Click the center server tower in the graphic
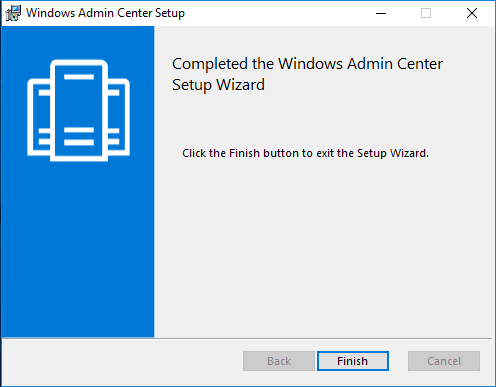The width and height of the screenshot is (496, 387). coord(79,110)
